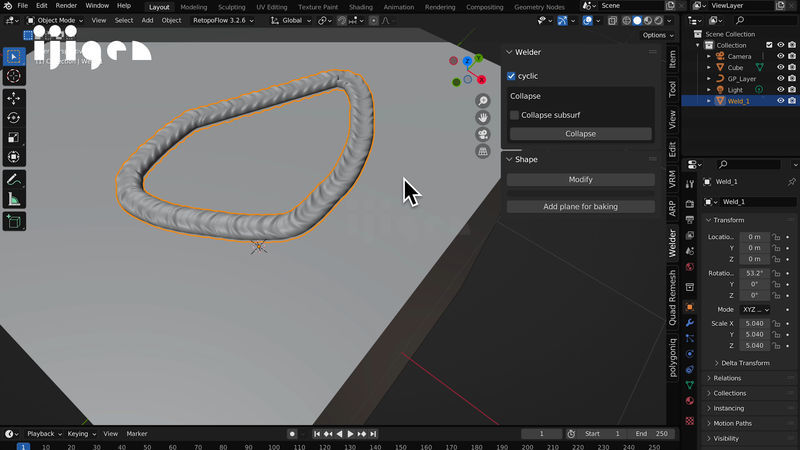This screenshot has width=800, height=450.
Task: Open the Modifier properties wrench tab
Action: pos(690,322)
